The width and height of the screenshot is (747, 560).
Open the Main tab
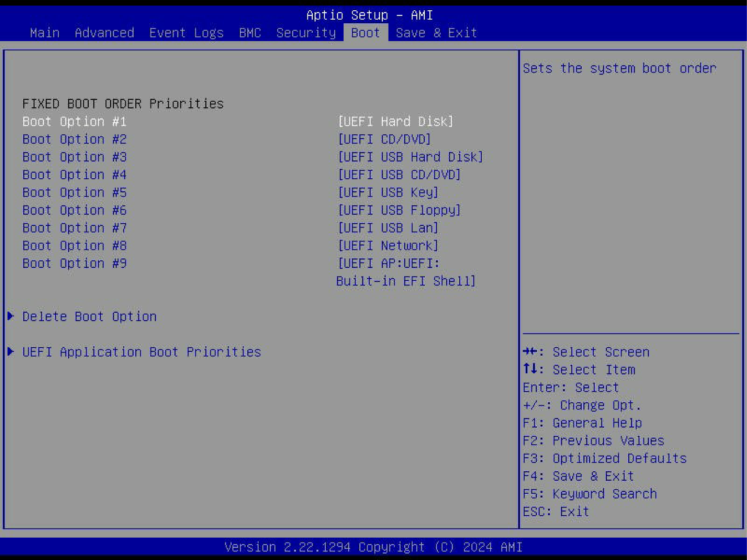pyautogui.click(x=45, y=33)
